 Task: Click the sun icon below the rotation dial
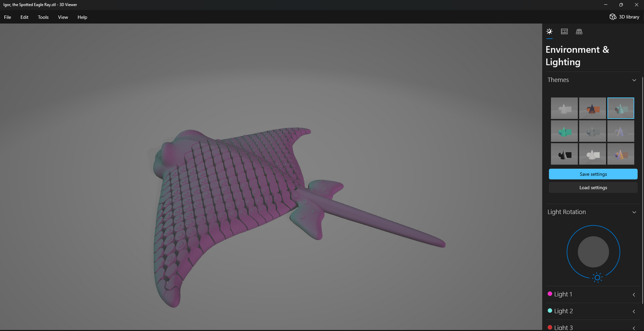pyautogui.click(x=597, y=278)
